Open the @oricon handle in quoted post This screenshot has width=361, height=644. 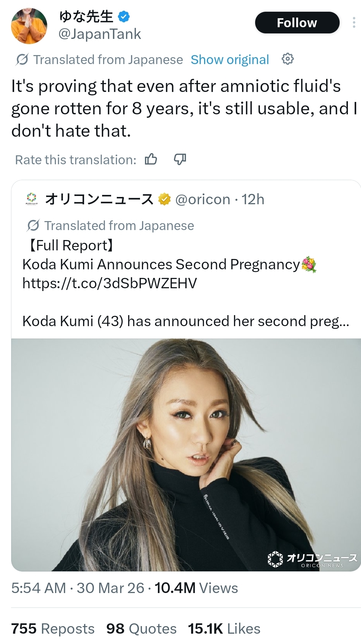point(203,199)
